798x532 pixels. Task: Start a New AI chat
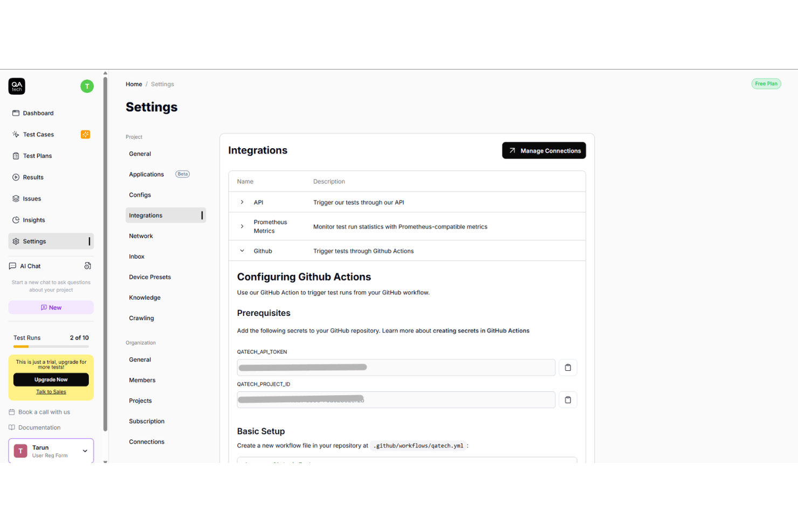pyautogui.click(x=51, y=308)
